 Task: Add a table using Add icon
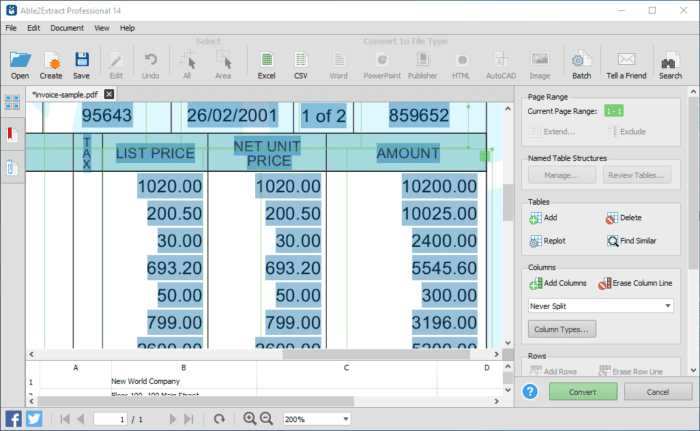[543, 218]
